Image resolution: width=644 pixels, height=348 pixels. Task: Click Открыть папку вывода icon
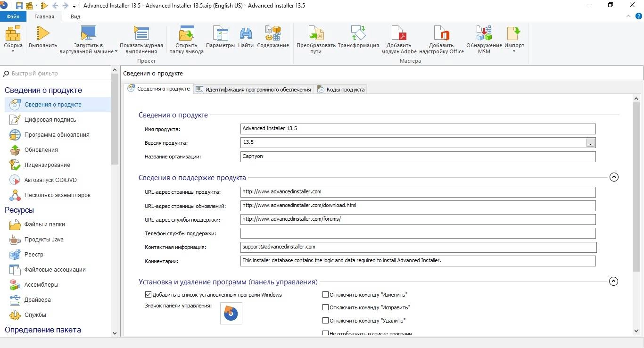tap(187, 33)
